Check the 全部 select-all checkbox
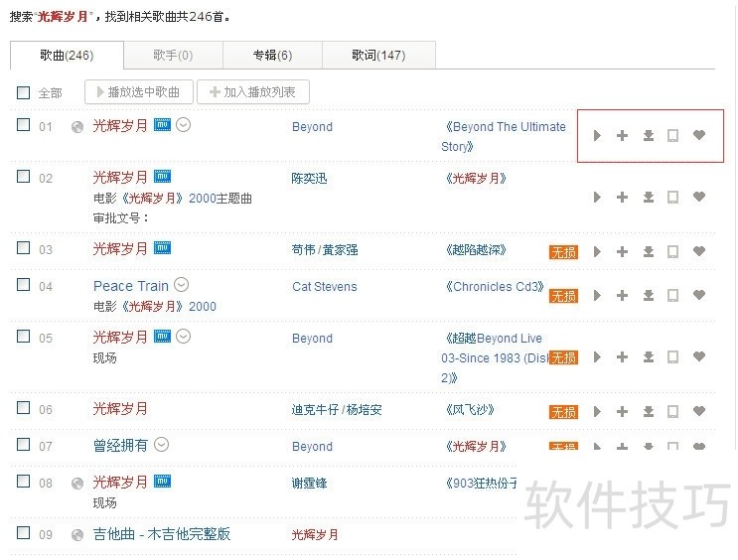The image size is (738, 560). 23,92
